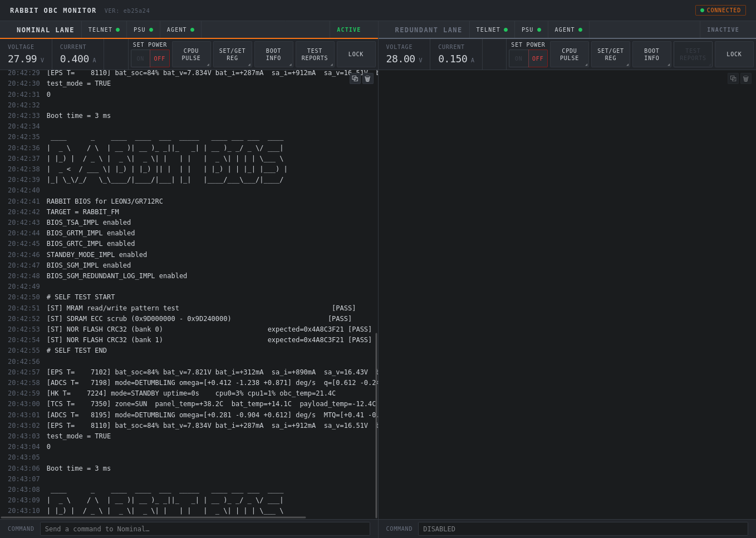756x538 pixels.
Task: Click the NOR FLASH CRC32 bank 1 line
Action: [209, 340]
